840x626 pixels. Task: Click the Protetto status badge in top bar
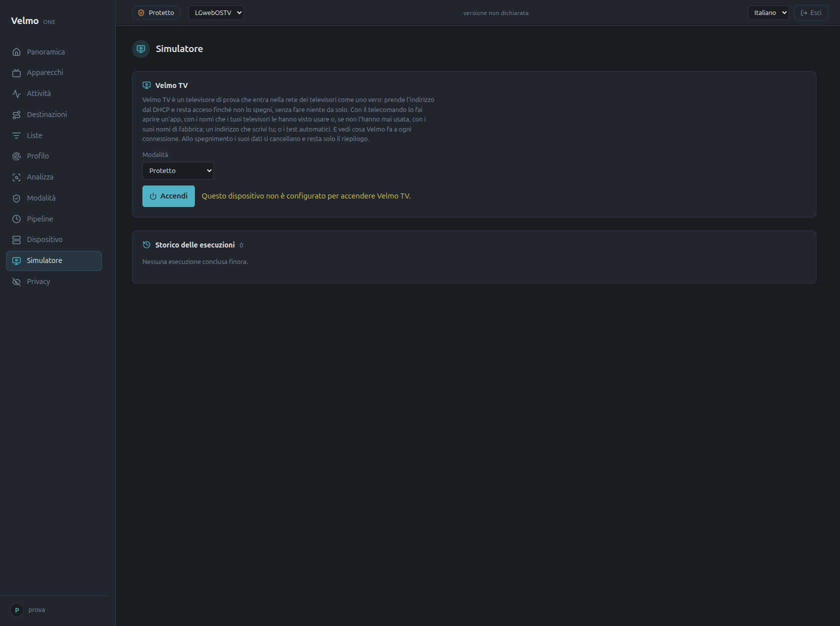(x=156, y=13)
